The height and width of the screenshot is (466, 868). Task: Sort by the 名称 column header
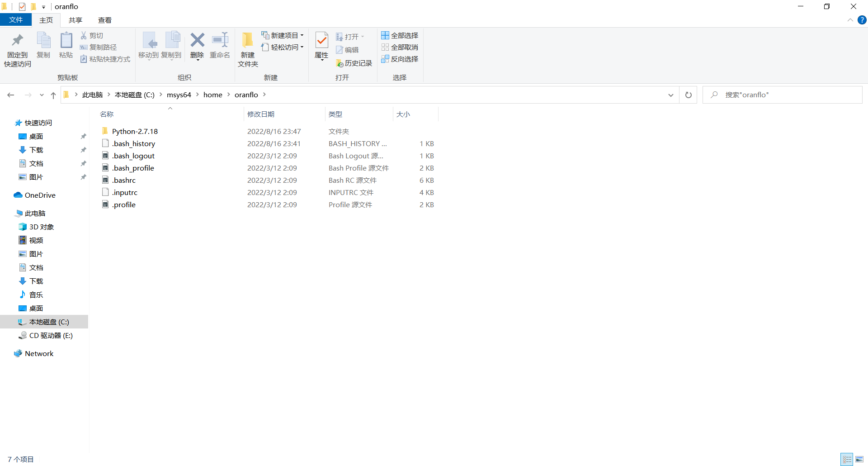coord(170,114)
